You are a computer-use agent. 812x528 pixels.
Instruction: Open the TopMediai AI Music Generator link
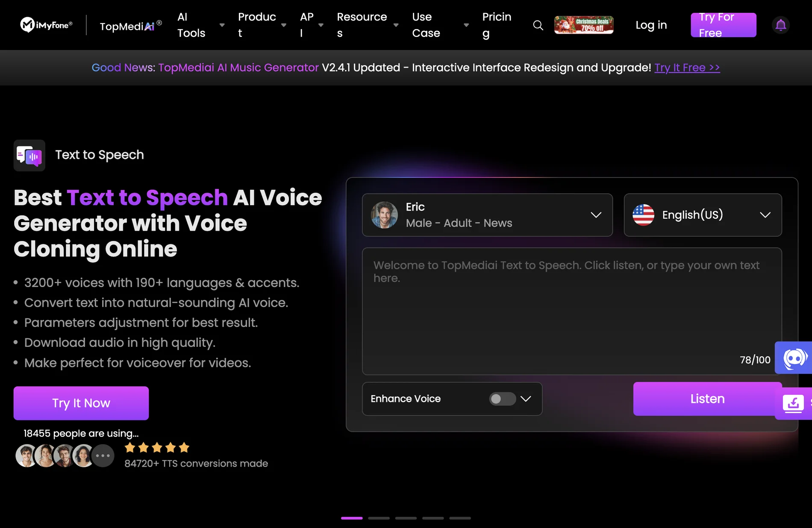pyautogui.click(x=238, y=67)
